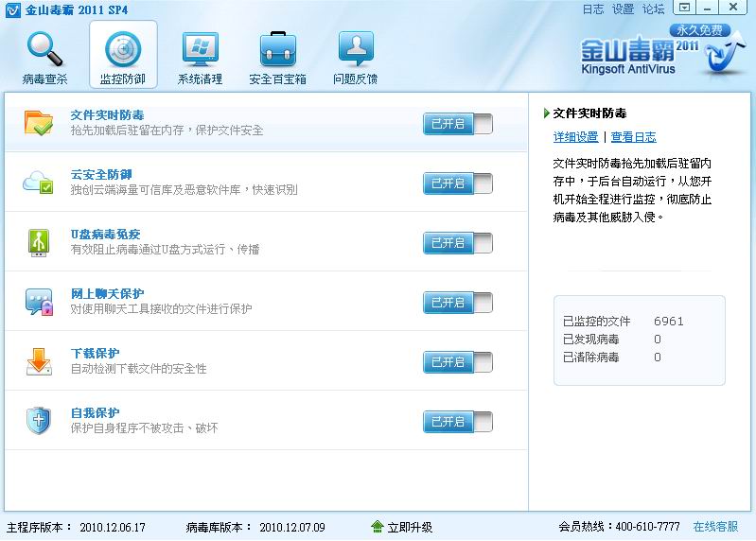Toggle 自我保护 switch

click(x=458, y=422)
